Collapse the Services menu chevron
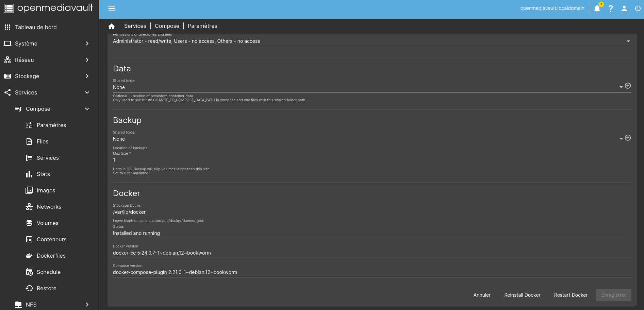Viewport: 644px width, 310px height. (87, 92)
